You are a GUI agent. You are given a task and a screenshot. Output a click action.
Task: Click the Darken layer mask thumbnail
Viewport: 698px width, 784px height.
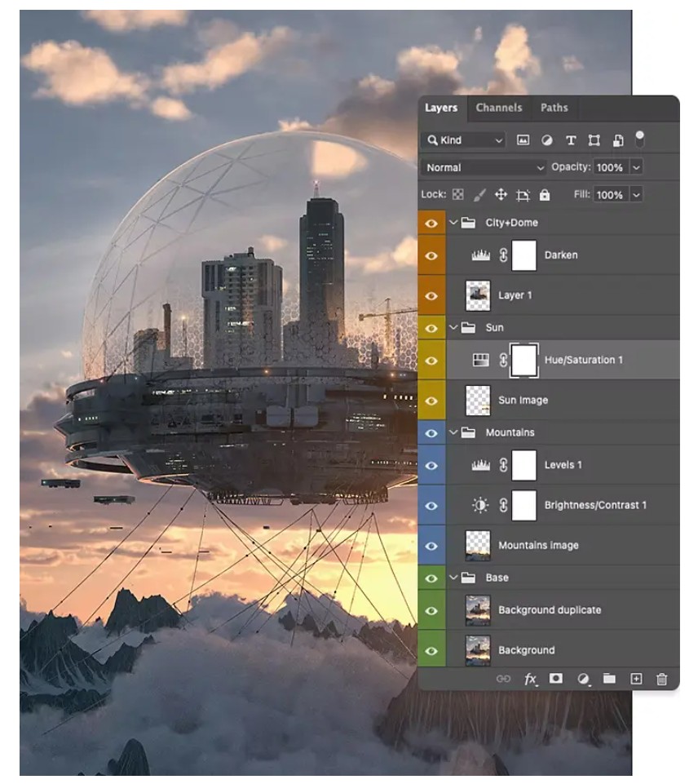(524, 255)
